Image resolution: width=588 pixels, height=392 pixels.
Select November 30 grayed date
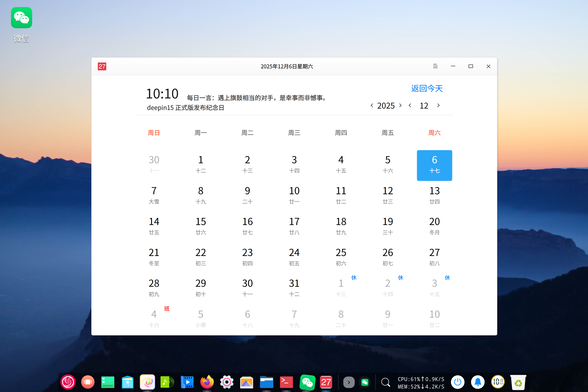pos(154,164)
